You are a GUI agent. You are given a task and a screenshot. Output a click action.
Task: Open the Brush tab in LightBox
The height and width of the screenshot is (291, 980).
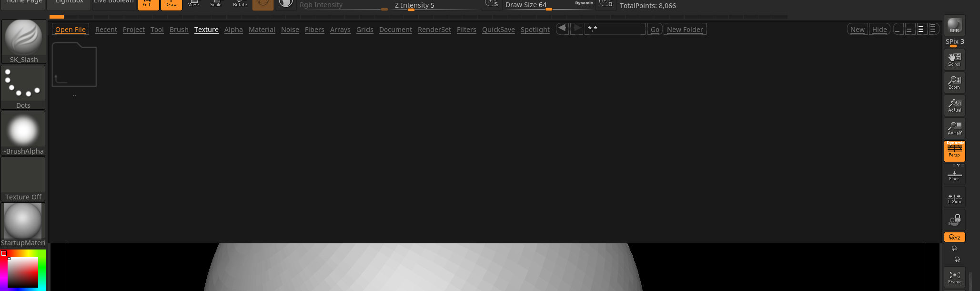pos(179,30)
